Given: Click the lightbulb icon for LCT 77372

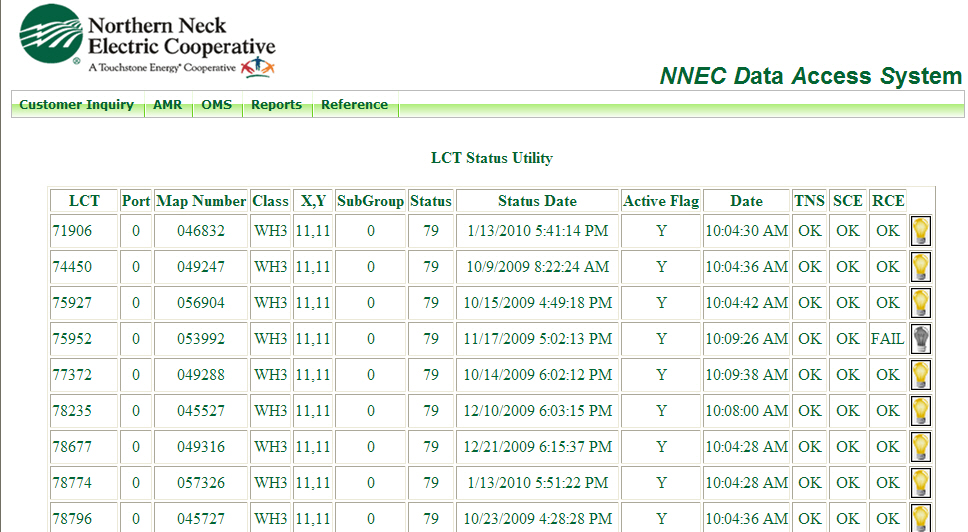Looking at the screenshot, I should tap(920, 375).
